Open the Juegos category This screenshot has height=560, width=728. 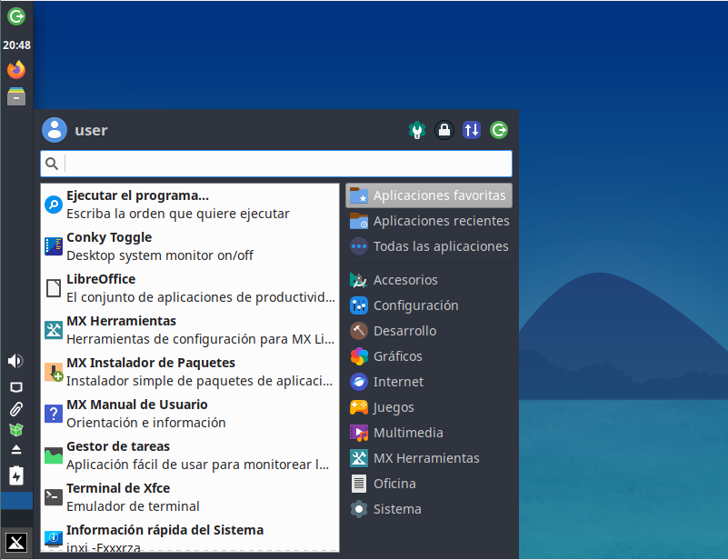pos(429,407)
